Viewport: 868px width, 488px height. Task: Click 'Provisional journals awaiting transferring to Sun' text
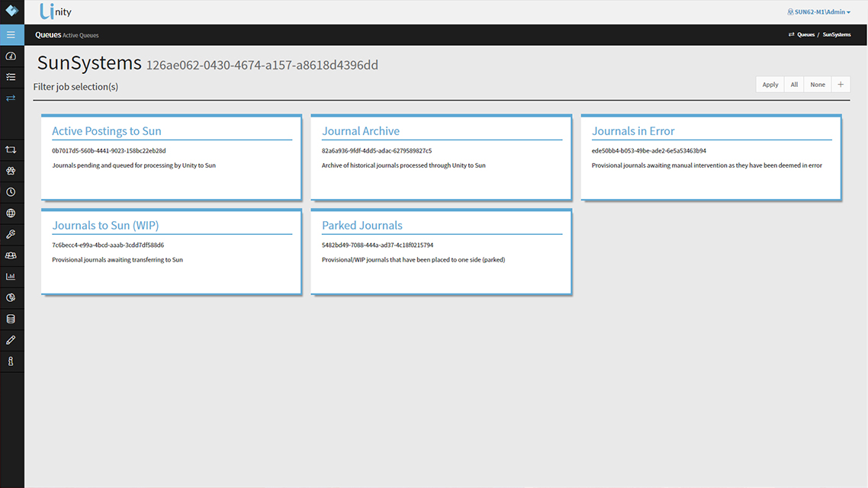pos(117,259)
